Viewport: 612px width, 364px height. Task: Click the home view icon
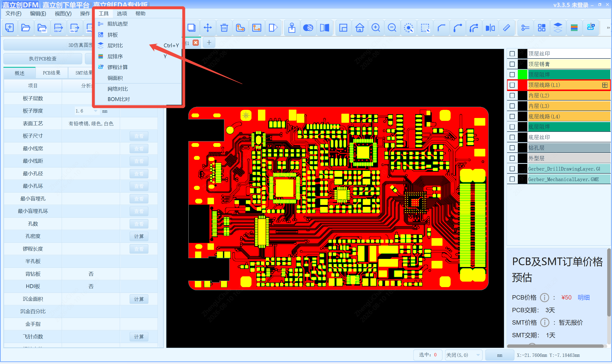coord(360,28)
